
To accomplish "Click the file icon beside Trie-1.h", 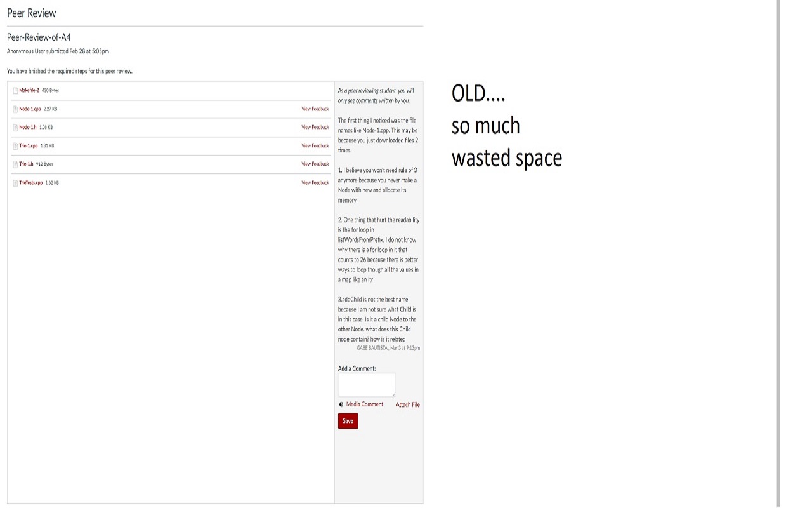I will tap(15, 164).
